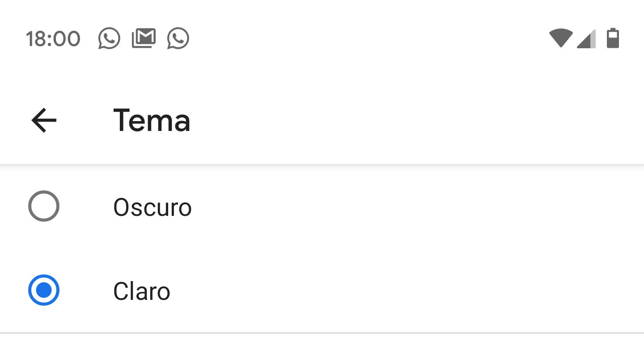Screen dimensions: 644x362
Task: Tap the Gmail notification icon
Action: [144, 38]
